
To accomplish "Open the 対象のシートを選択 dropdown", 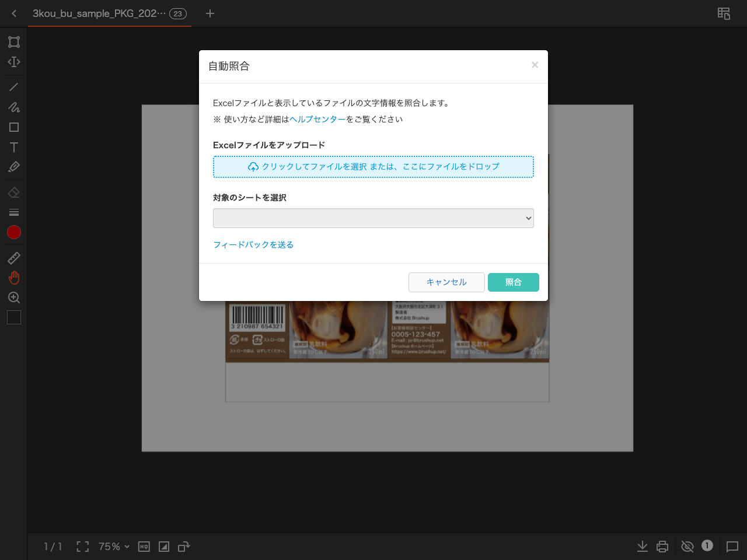I will coord(373,218).
